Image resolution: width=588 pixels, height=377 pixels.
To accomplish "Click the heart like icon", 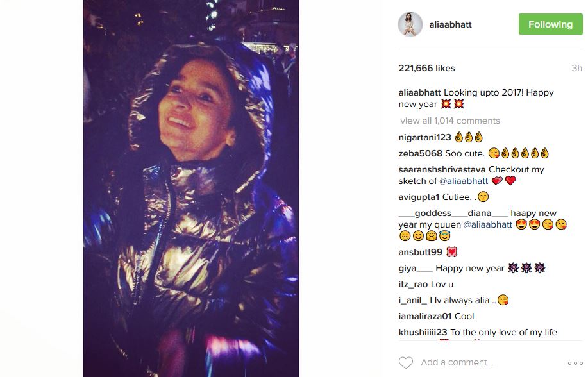I will tap(405, 362).
